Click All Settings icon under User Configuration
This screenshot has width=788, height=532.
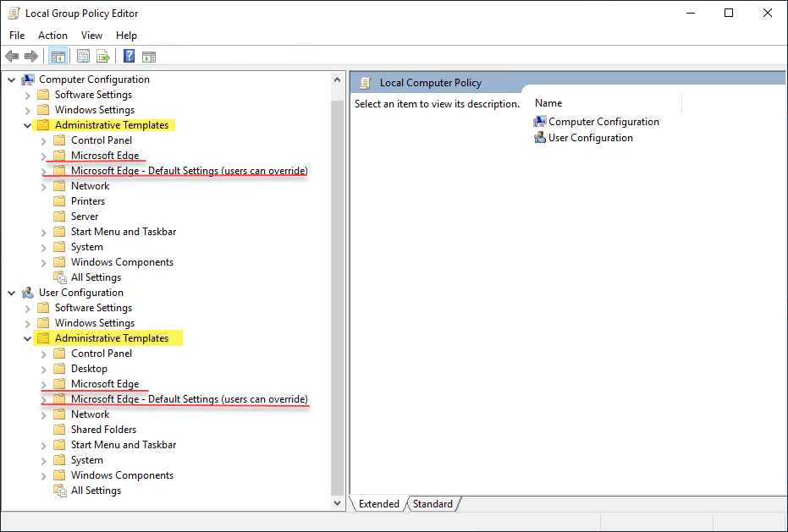(x=60, y=491)
